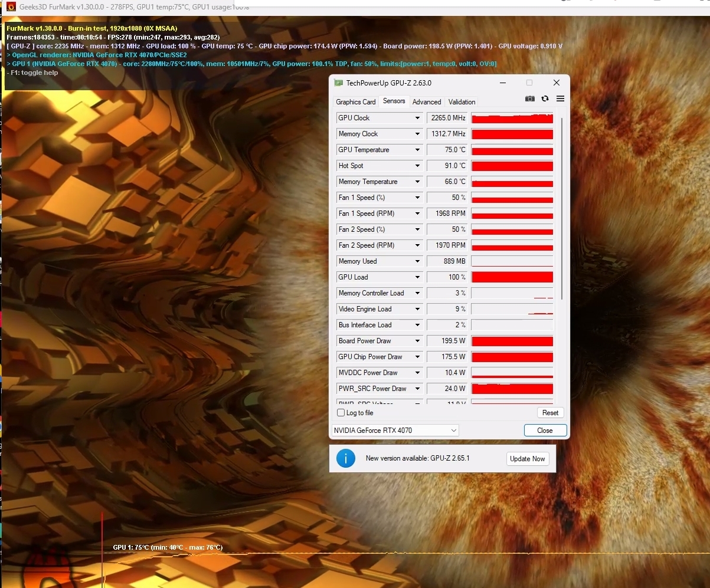The image size is (710, 588).
Task: Click the GPU Temperature value 75.0 °C
Action: 447,150
